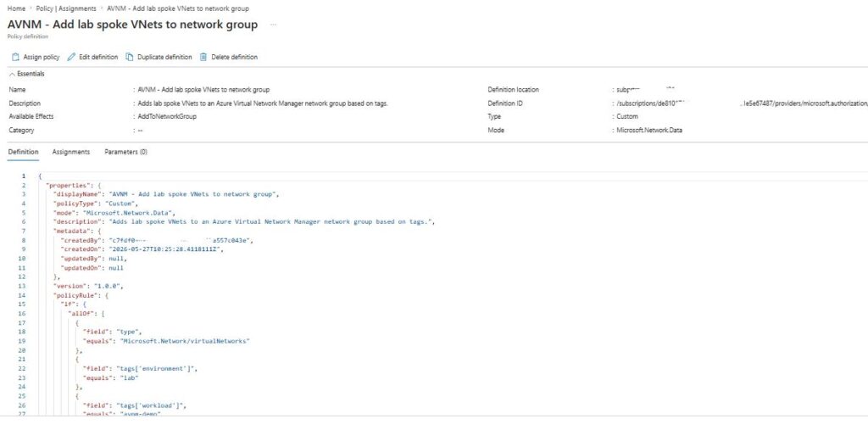
Task: Click the "mode" line in the JSON editor
Action: (x=114, y=213)
